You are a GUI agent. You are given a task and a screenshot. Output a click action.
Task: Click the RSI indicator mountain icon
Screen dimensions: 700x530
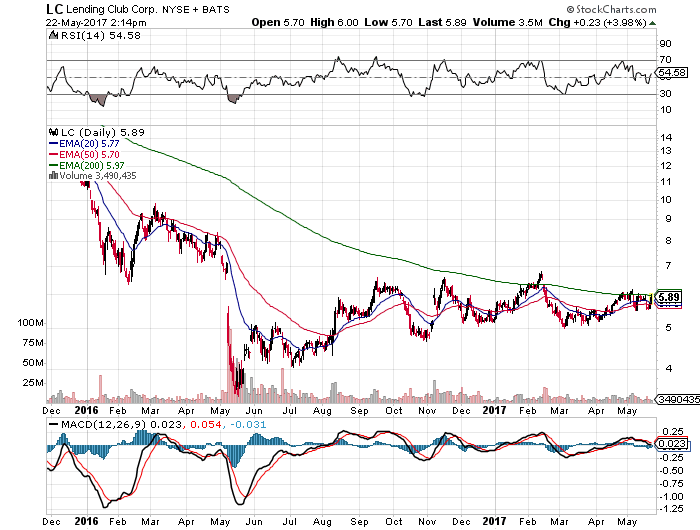tap(54, 35)
